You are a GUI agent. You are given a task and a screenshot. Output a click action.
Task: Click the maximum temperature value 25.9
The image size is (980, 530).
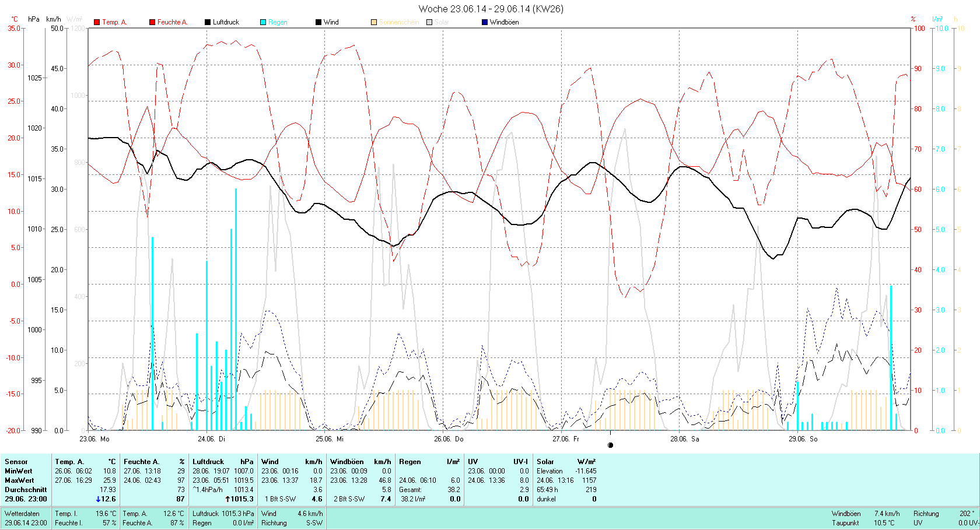110,480
